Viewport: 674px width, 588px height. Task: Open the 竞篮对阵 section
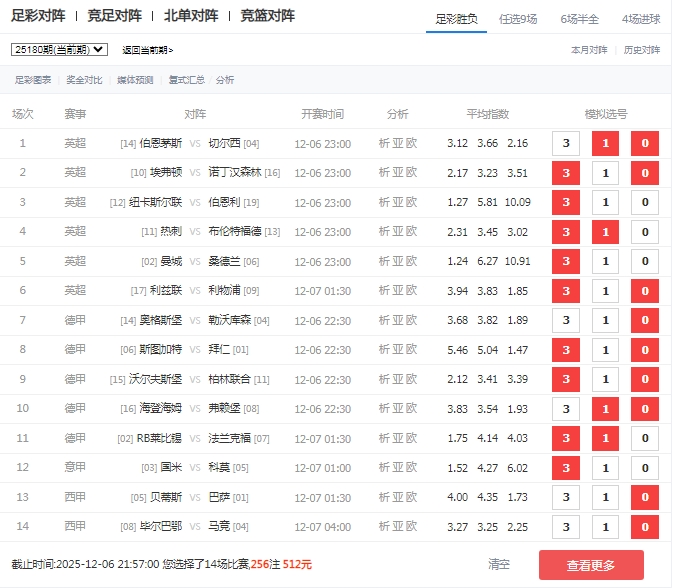[x=268, y=16]
